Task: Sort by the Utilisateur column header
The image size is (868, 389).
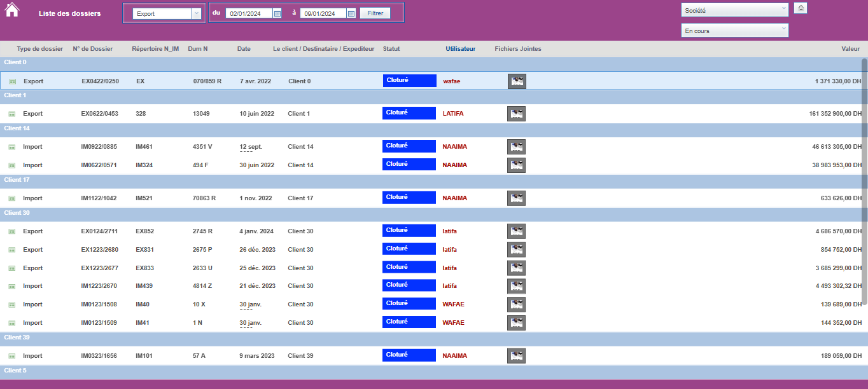Action: pyautogui.click(x=460, y=49)
